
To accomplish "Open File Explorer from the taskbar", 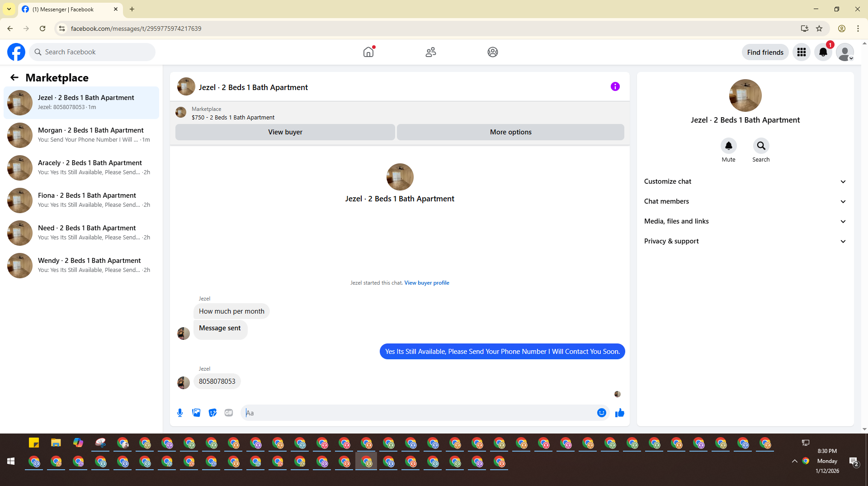I will pyautogui.click(x=56, y=443).
